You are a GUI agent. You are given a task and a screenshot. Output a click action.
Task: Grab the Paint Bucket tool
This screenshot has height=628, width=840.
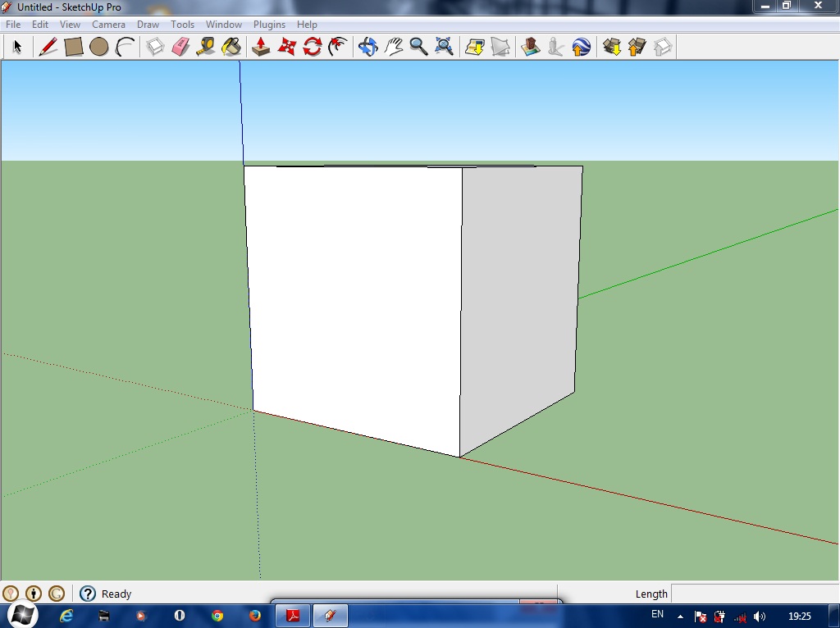tap(231, 47)
